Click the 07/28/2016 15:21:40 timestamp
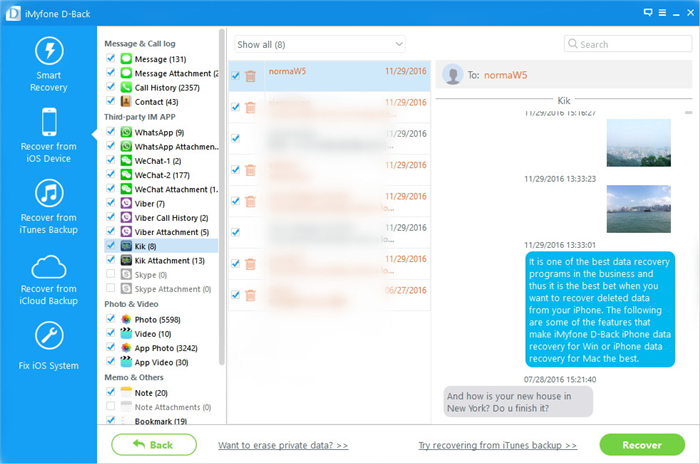700x464 pixels. click(x=560, y=380)
